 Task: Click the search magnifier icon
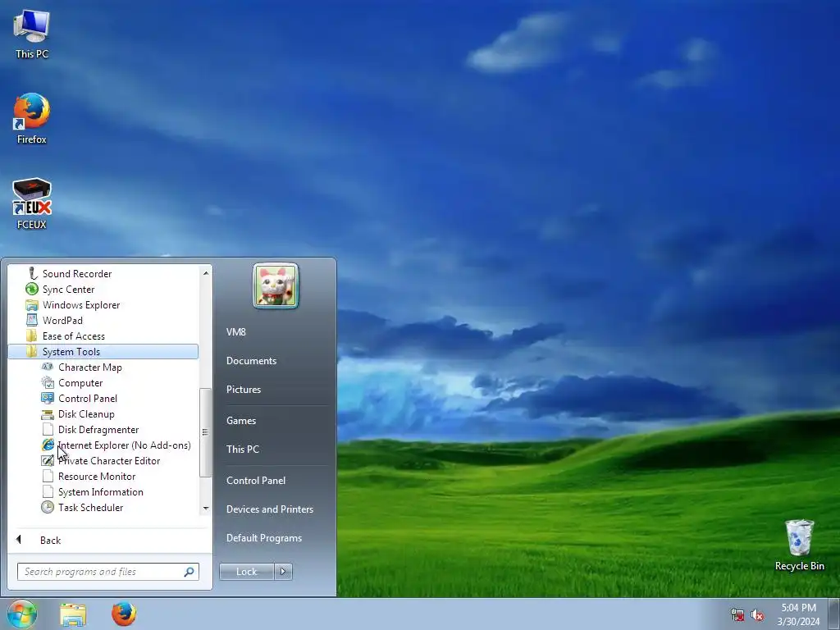point(189,572)
